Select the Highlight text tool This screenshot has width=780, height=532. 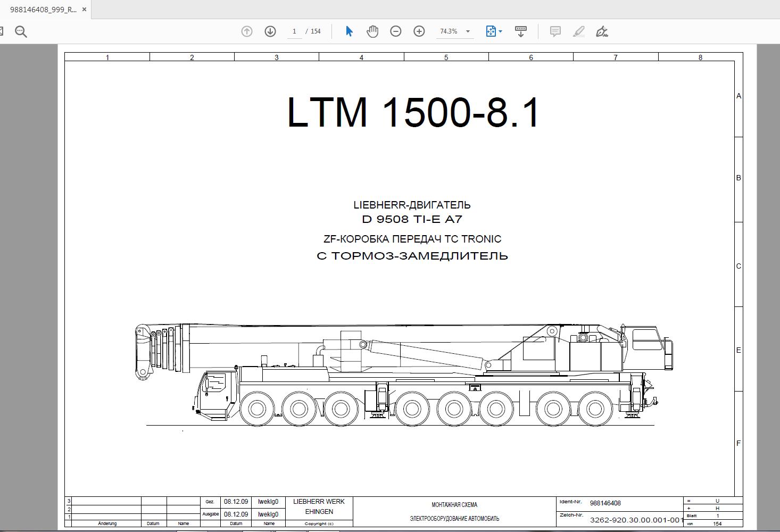(579, 31)
